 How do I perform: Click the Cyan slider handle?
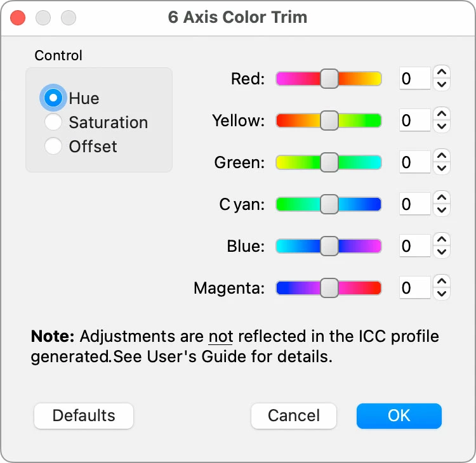[329, 204]
